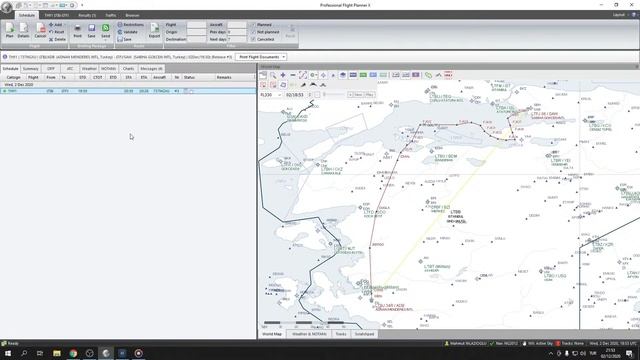This screenshot has width=640, height=360.
Task: Switch to the Schedule ribbon tab
Action: point(27,15)
